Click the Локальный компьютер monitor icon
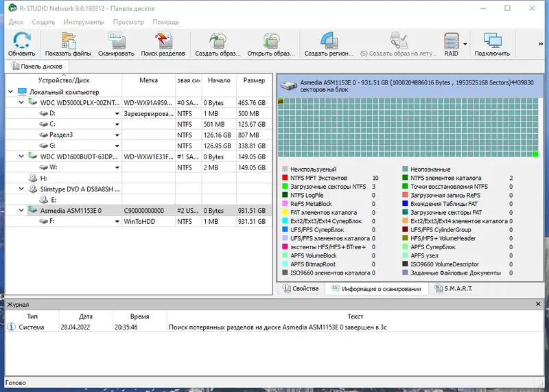The image size is (549, 392). point(22,92)
